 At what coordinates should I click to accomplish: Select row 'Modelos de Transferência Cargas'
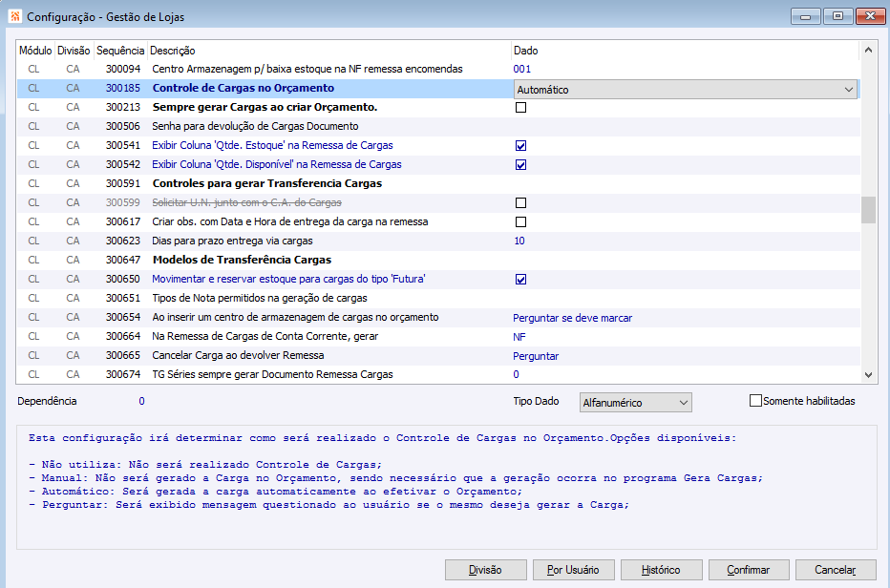click(x=438, y=260)
